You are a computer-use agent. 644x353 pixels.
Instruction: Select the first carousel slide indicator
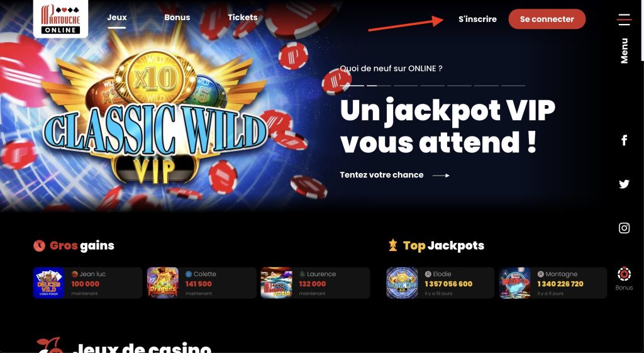pos(352,86)
